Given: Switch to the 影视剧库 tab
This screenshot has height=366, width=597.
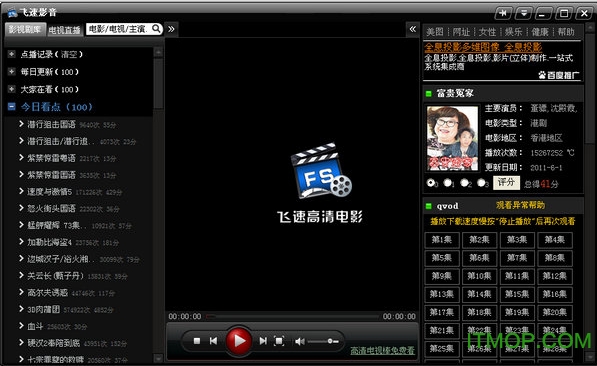Looking at the screenshot, I should (25, 29).
